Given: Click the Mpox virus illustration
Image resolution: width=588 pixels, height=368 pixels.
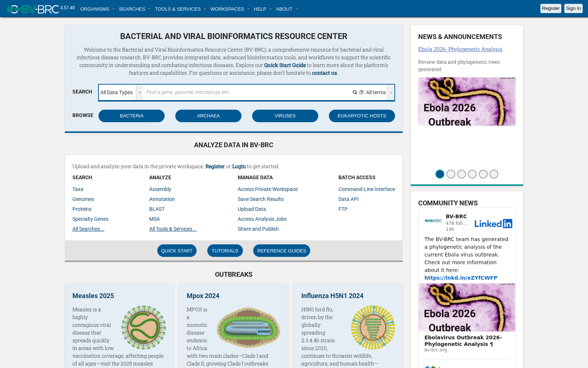Looking at the screenshot, I should point(248,328).
